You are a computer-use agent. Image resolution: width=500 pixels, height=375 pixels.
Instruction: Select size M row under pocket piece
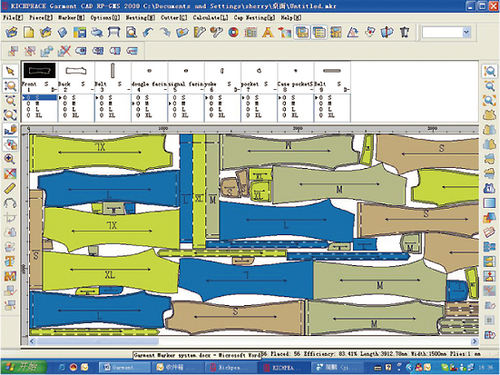[x=259, y=103]
